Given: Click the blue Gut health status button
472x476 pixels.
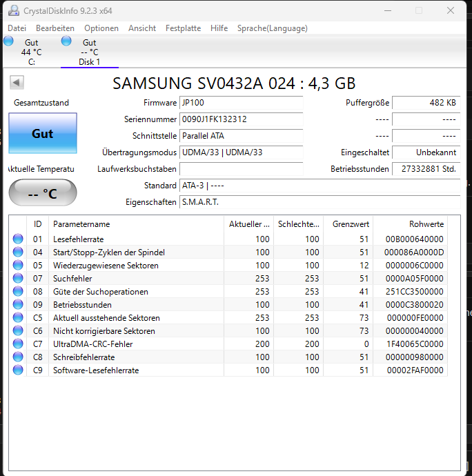Looking at the screenshot, I should [x=43, y=133].
